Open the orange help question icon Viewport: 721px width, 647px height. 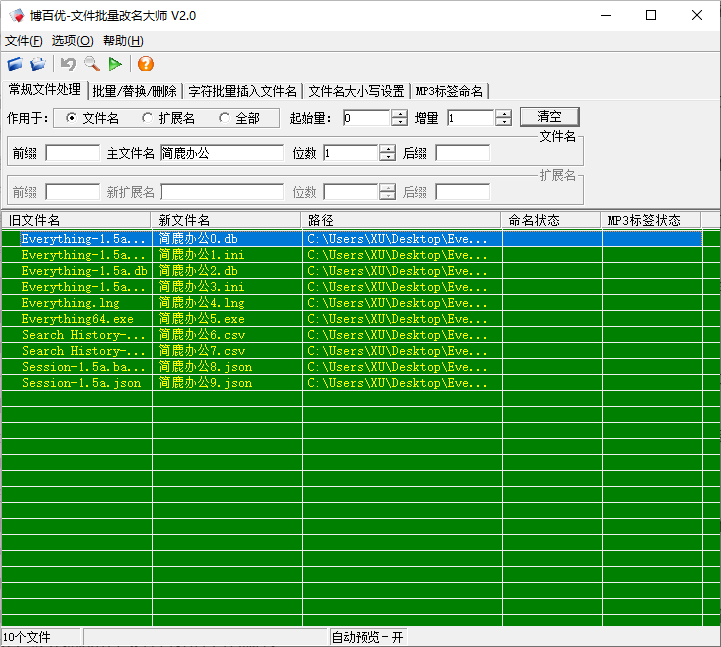click(146, 64)
